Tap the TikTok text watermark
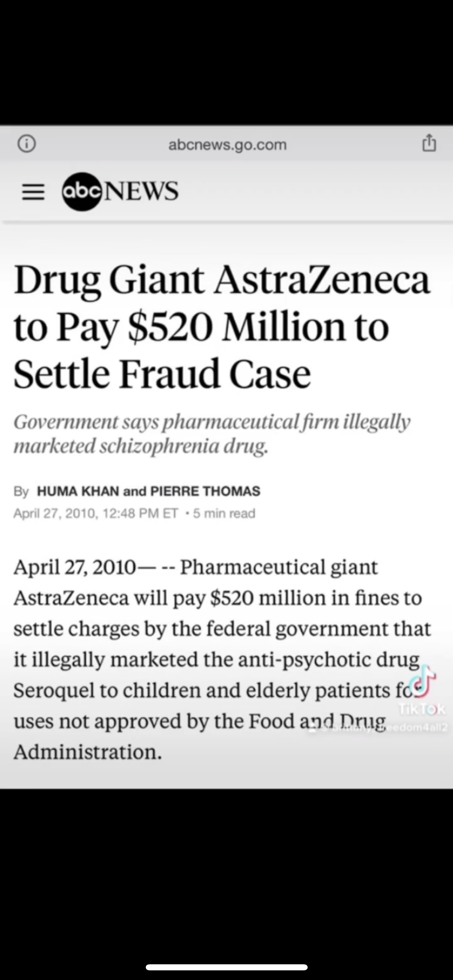 point(422,709)
